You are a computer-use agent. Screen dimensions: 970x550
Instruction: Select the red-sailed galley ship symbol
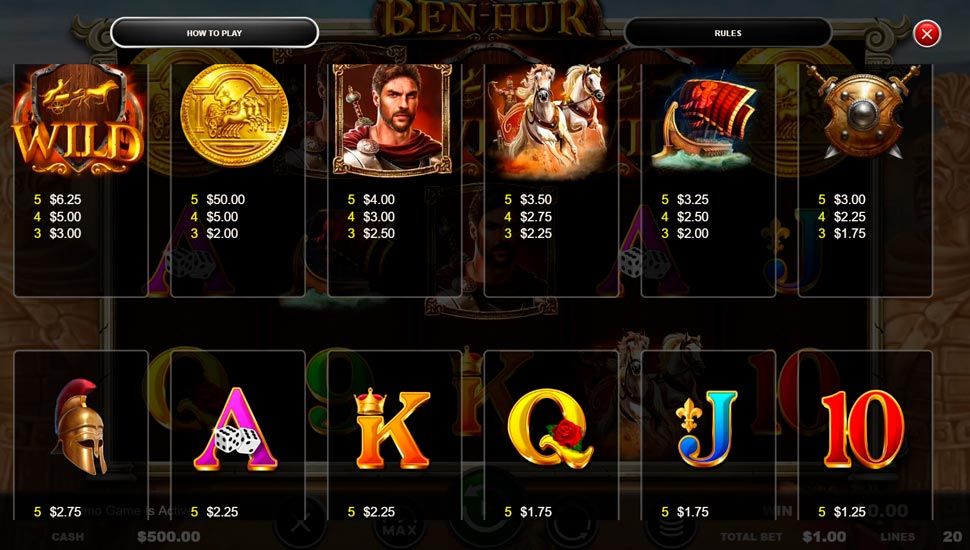pos(705,121)
